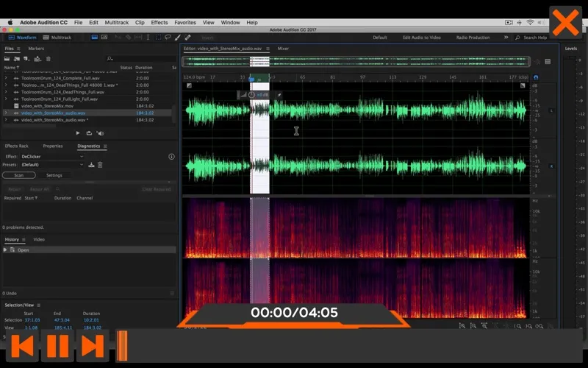The image size is (588, 368).
Task: Open the Selection/View panel menu icon
Action: pos(39,305)
